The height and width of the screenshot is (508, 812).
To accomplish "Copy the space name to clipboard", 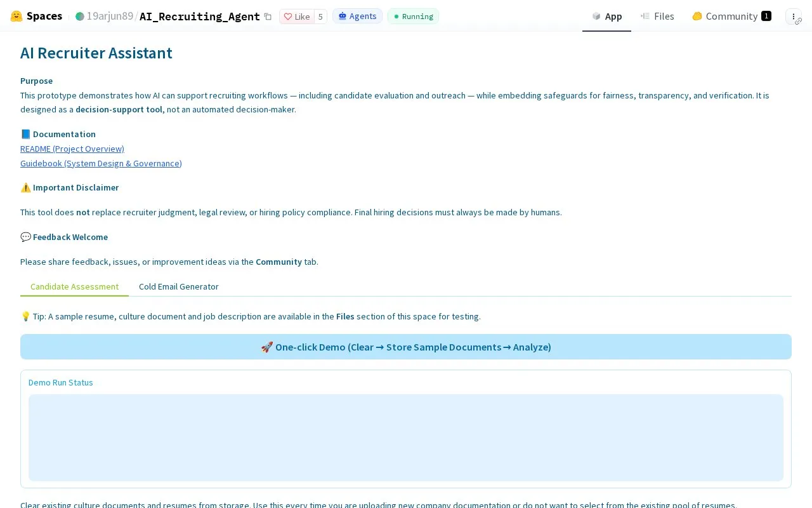I will click(x=268, y=17).
